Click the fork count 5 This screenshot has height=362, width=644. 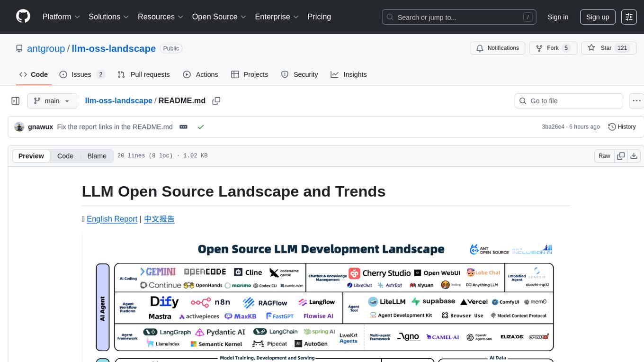[566, 48]
